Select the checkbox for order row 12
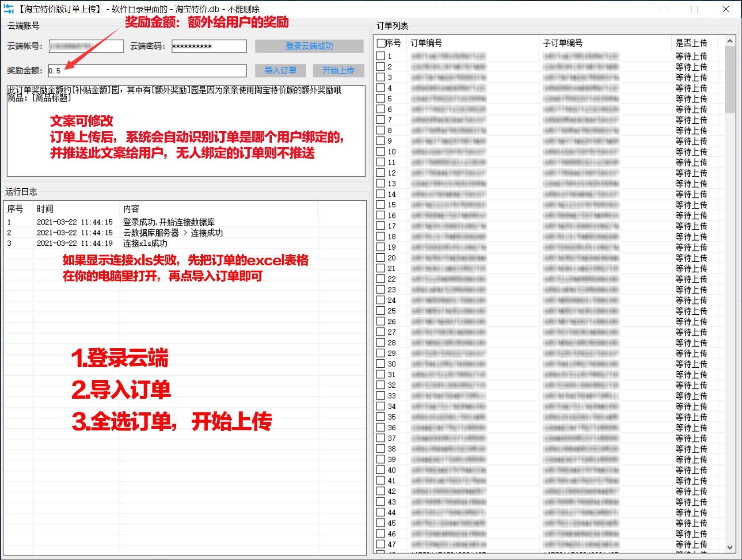Viewport: 742px width, 560px height. pyautogui.click(x=381, y=173)
